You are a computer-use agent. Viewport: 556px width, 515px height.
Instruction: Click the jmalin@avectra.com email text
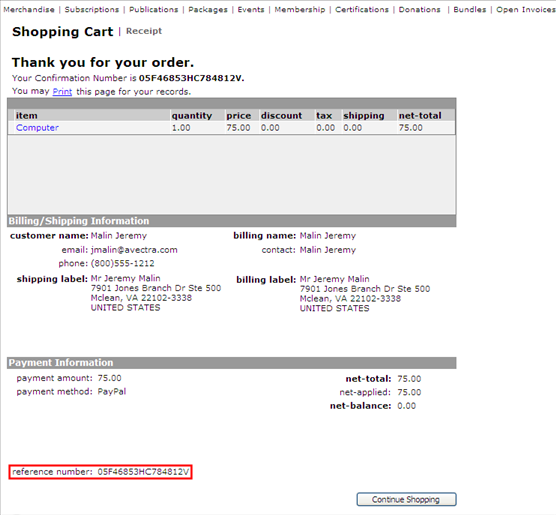pyautogui.click(x=134, y=250)
